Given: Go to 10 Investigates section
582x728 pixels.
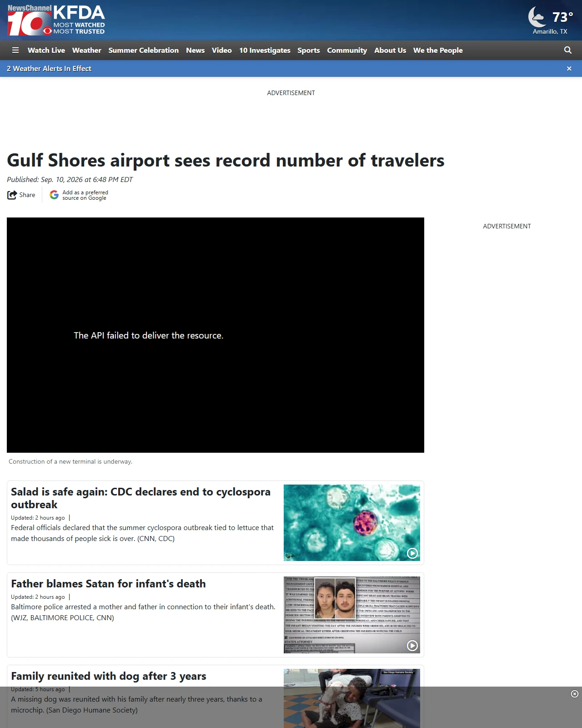Looking at the screenshot, I should pos(265,51).
